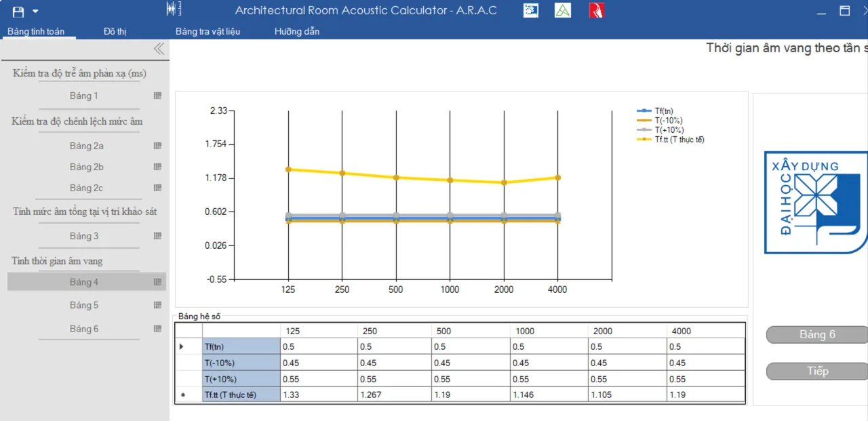The width and height of the screenshot is (868, 421).
Task: Click the Xây Dựng Đại Học logo image
Action: 816,203
